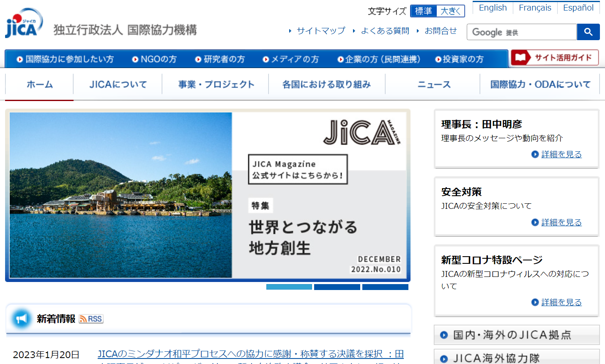Click arrow icon next to 国内・海外のJICA拠点
Screen dimensions: 605x364
pos(444,335)
